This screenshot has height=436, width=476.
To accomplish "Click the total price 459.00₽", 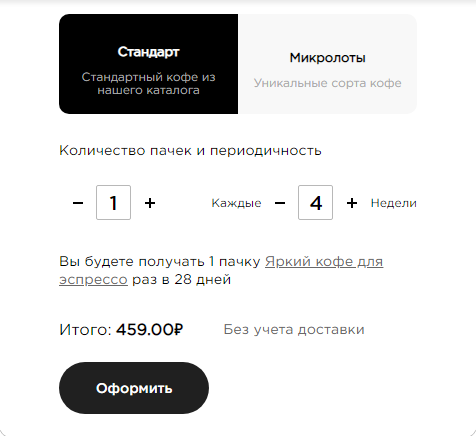I will [x=150, y=330].
